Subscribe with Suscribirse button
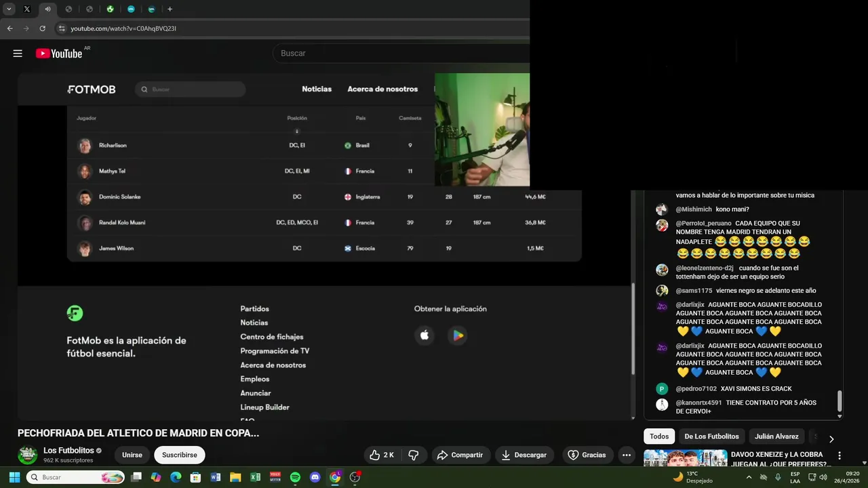 [x=180, y=455]
